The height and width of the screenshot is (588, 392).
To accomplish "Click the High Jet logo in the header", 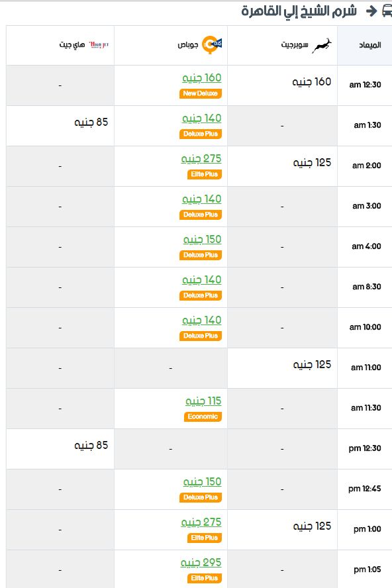I will click(x=99, y=45).
